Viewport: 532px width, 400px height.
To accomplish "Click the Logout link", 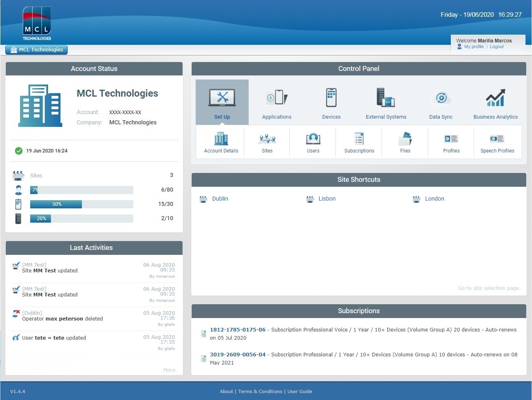I will click(x=497, y=46).
